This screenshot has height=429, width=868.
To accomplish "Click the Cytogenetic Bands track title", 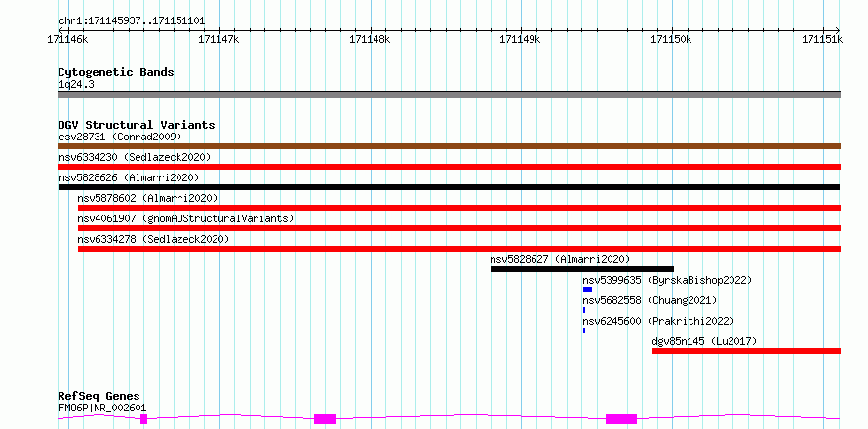I will (x=116, y=72).
